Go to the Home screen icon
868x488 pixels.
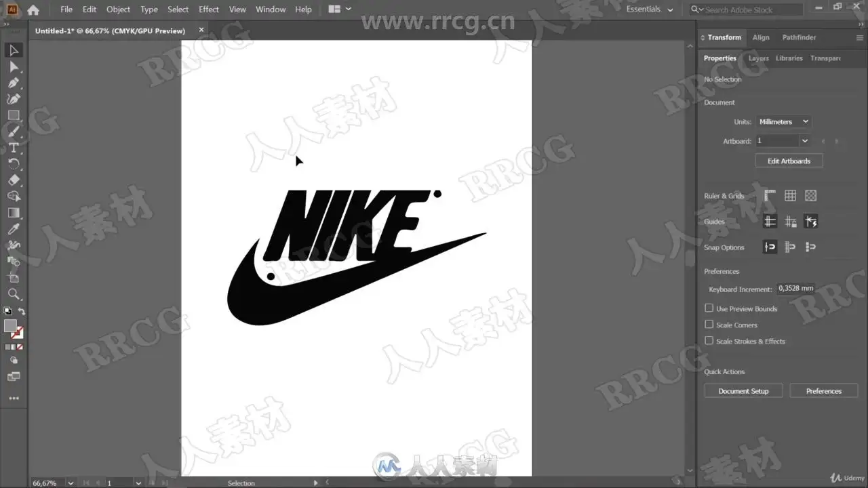pyautogui.click(x=33, y=9)
